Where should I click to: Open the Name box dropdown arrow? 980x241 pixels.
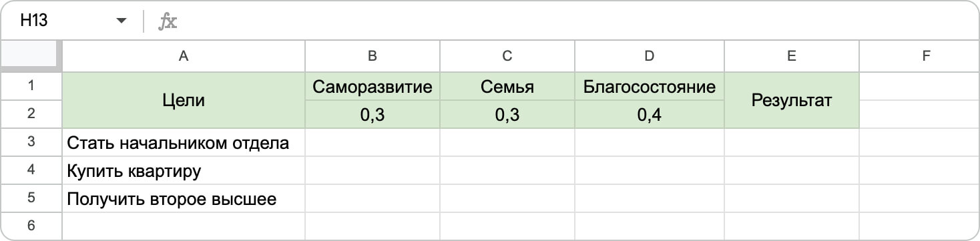click(x=121, y=21)
